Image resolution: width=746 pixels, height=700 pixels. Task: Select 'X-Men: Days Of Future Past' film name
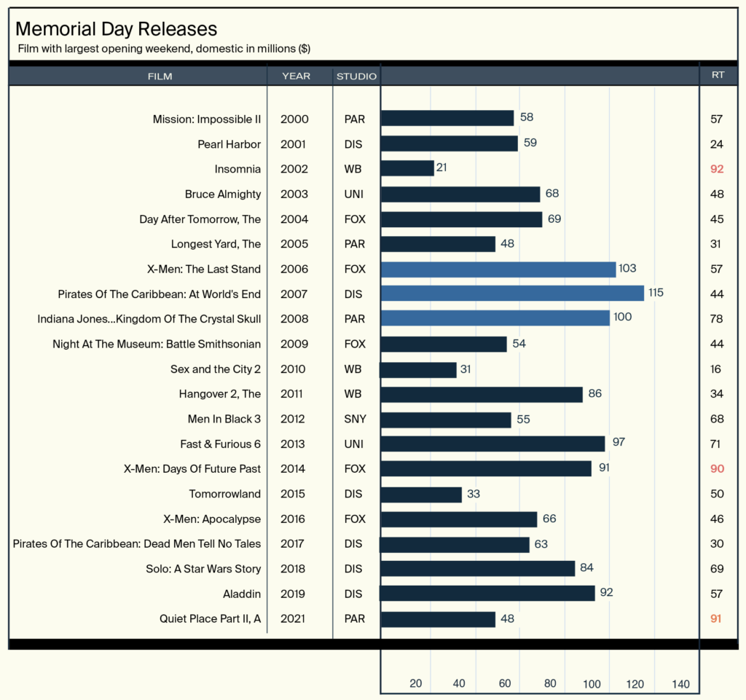point(192,469)
